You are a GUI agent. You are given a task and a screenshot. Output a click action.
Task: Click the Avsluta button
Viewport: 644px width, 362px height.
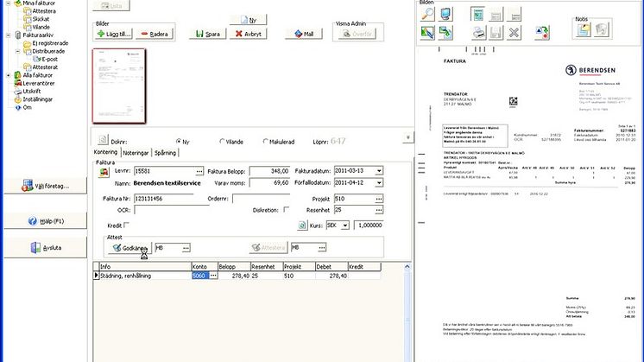coord(45,247)
